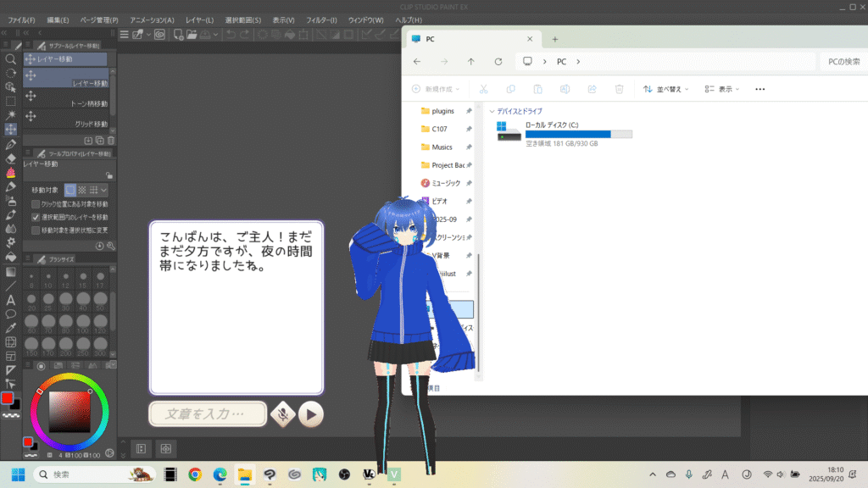The image size is (868, 488).
Task: Toggle 移動対象を選択状態に変更 checkbox
Action: [36, 230]
